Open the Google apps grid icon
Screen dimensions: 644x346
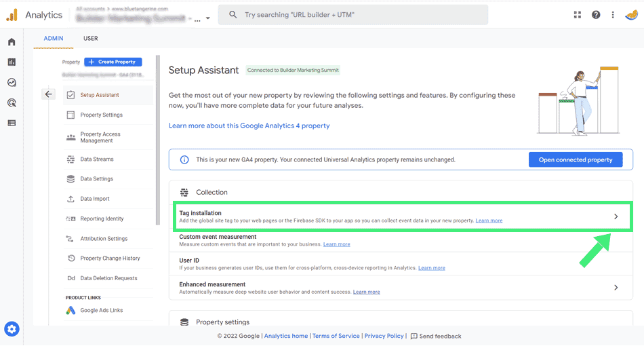point(578,15)
